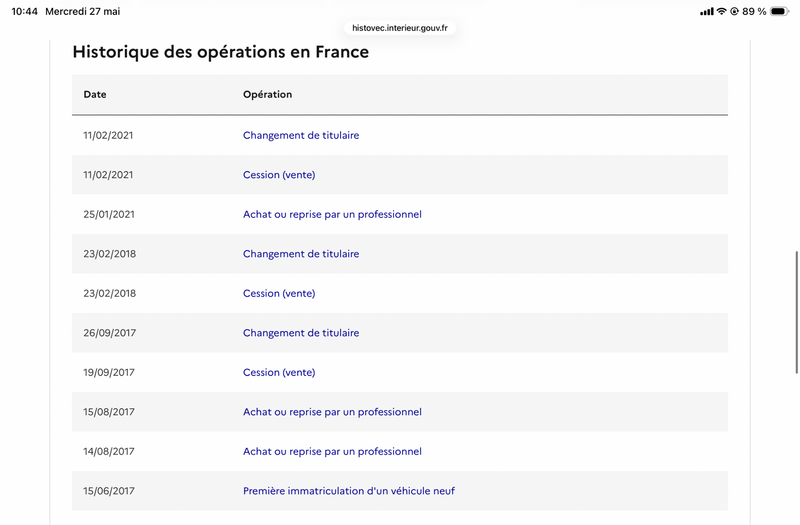Tap the rotation lock status icon

pyautogui.click(x=734, y=11)
